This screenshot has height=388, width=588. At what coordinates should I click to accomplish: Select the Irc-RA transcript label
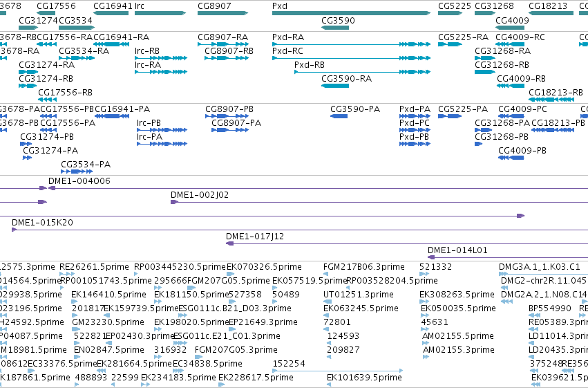(x=148, y=65)
